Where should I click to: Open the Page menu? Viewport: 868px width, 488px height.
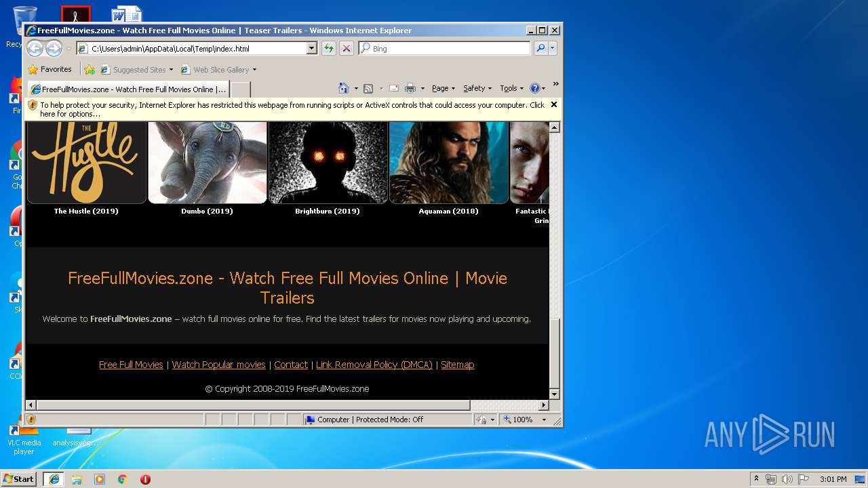point(443,88)
